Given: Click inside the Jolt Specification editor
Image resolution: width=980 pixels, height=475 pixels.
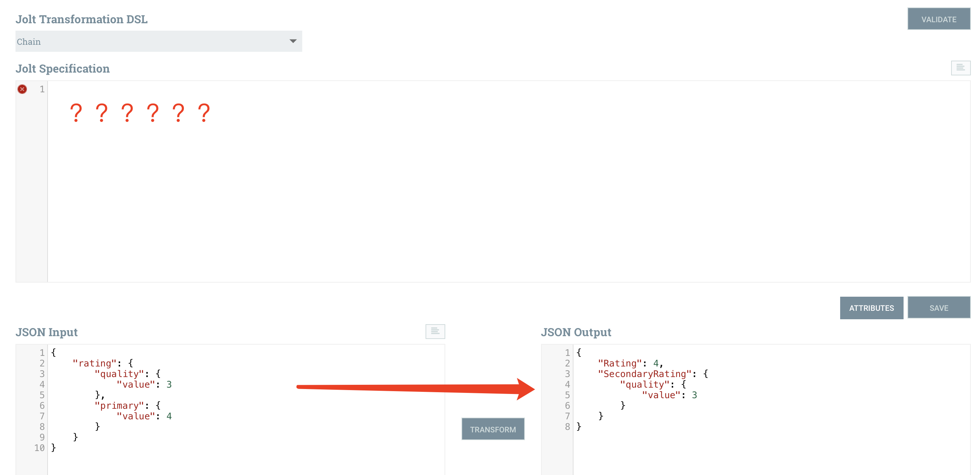Looking at the screenshot, I should (509, 181).
